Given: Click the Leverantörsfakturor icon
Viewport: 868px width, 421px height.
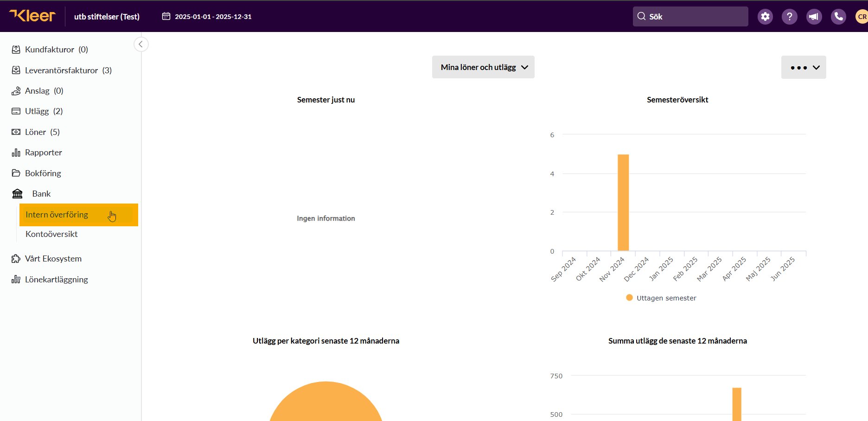Looking at the screenshot, I should [16, 70].
